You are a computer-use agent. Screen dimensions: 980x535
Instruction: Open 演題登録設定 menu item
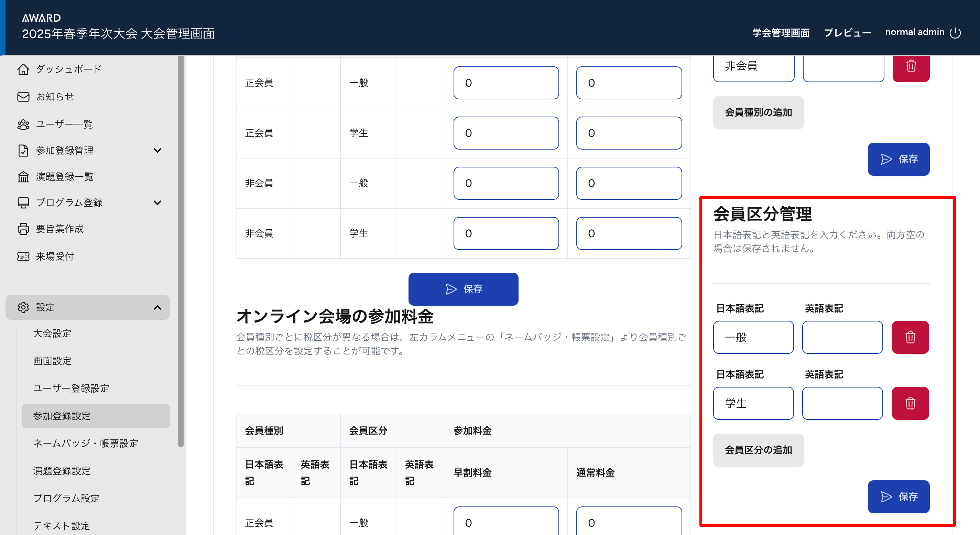[62, 471]
